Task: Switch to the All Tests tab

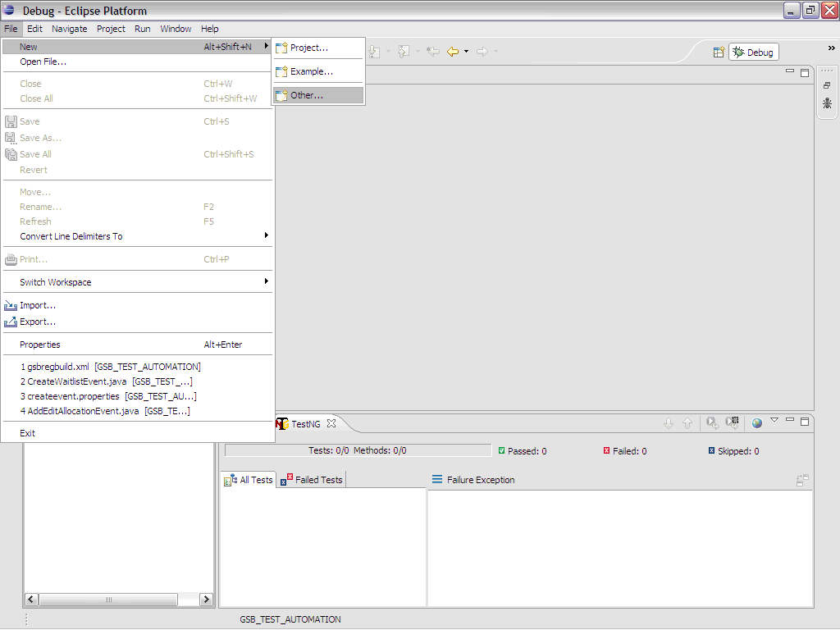Action: [249, 480]
